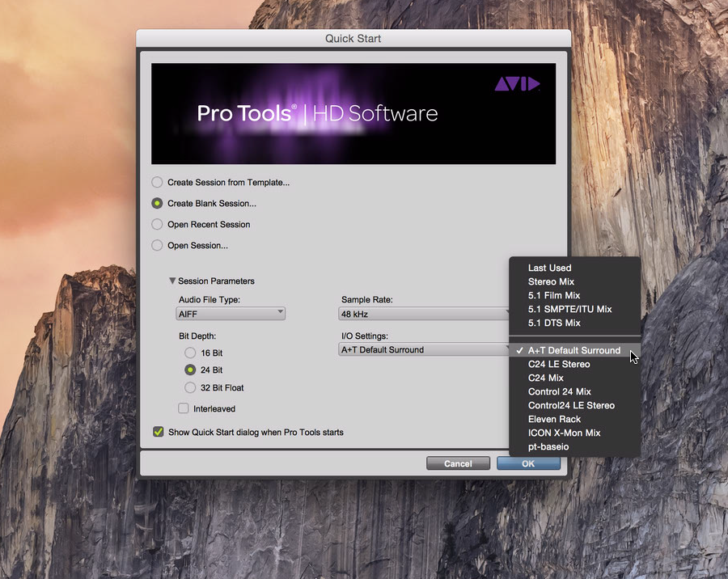This screenshot has height=579, width=728.
Task: Enable the Interleaved checkbox
Action: [x=184, y=409]
